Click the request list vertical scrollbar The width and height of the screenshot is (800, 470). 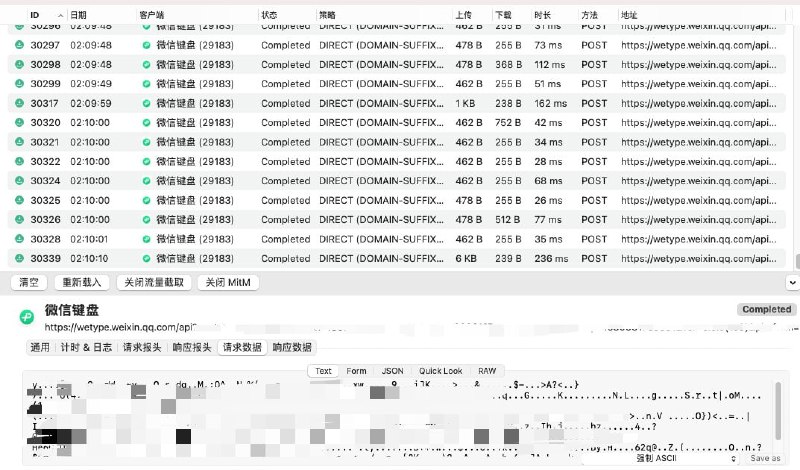pos(797,261)
